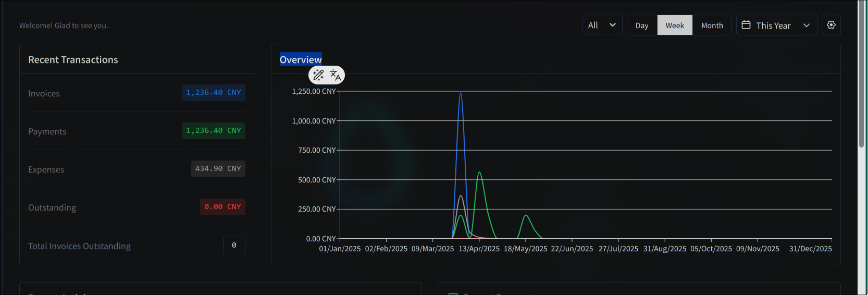Click the Expenses 434.90 CNY badge
The image size is (868, 295).
218,169
